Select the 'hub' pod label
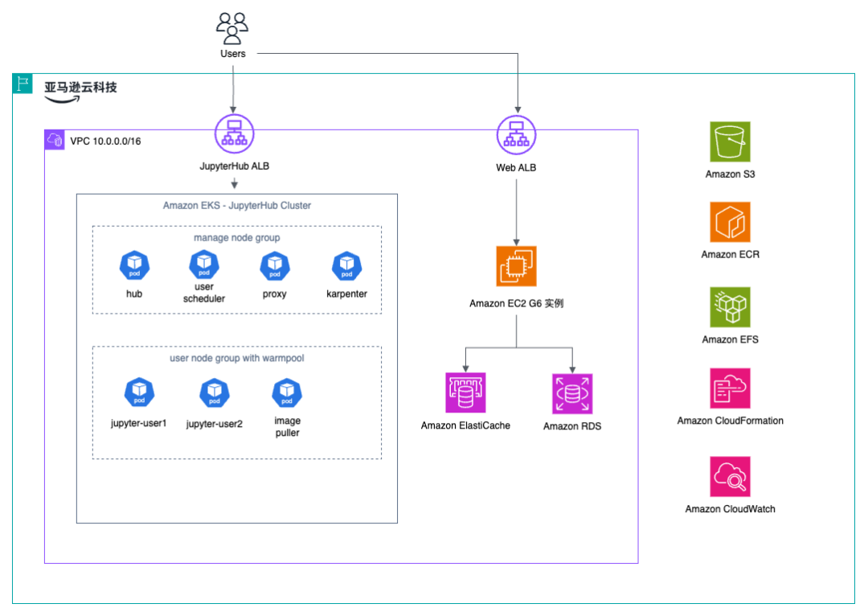Screen dimensions: 868x616 pyautogui.click(x=134, y=294)
